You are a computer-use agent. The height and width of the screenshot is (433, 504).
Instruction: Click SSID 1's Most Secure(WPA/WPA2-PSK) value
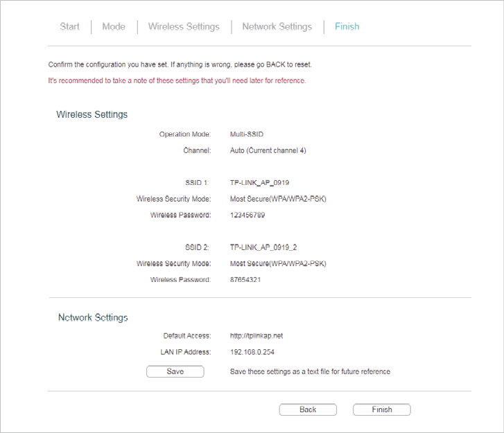[278, 199]
